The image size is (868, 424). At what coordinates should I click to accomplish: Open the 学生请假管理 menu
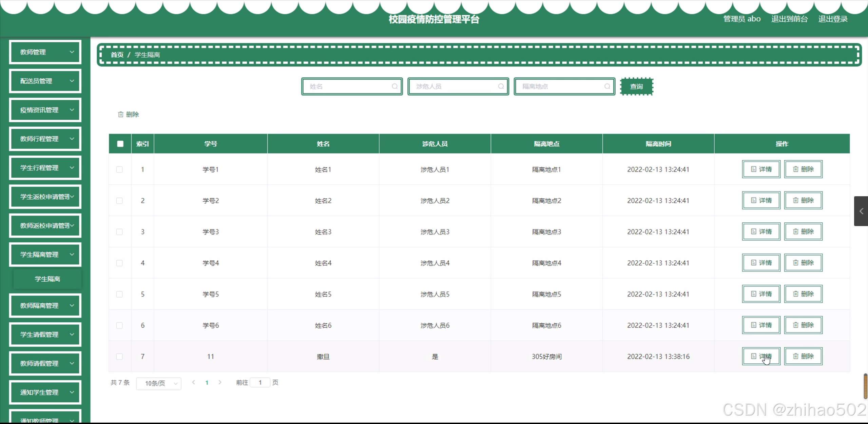tap(45, 335)
